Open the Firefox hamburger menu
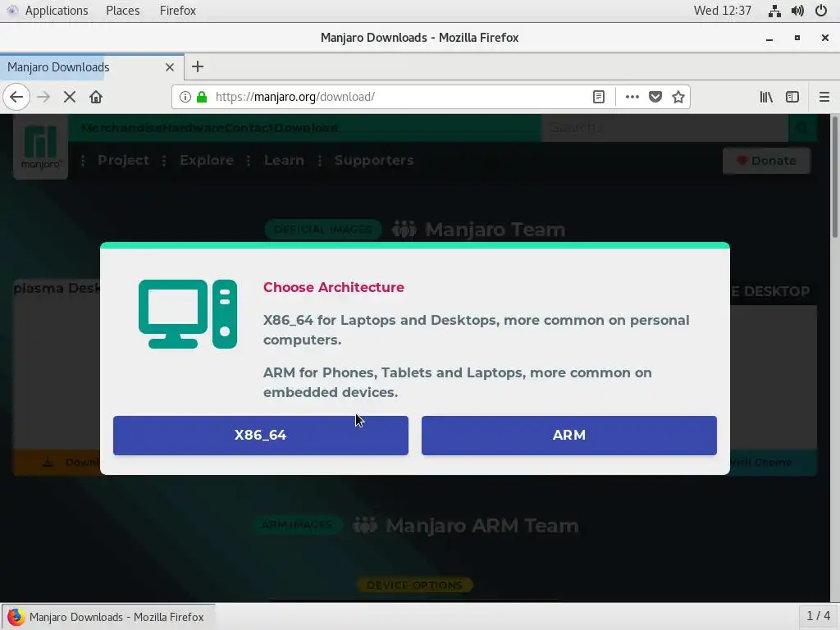This screenshot has width=840, height=630. (x=824, y=97)
